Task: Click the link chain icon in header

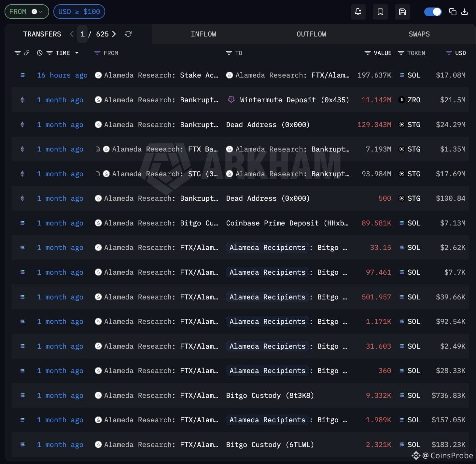Action: 27,53
